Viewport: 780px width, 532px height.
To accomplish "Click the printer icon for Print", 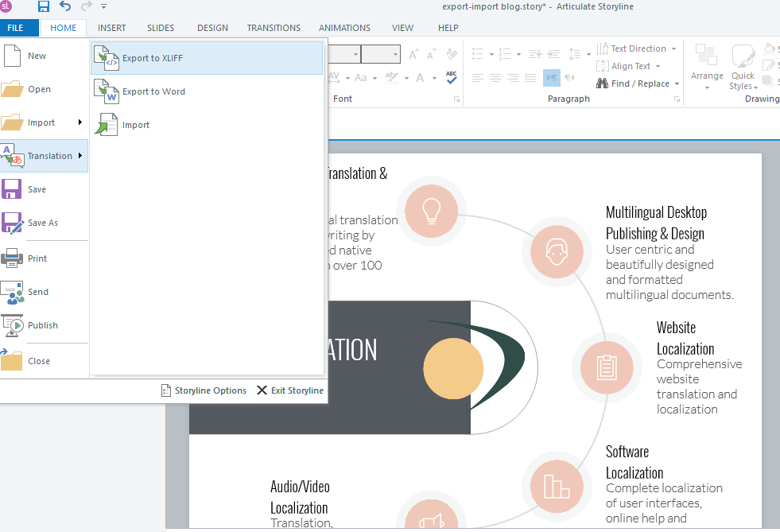I will tap(13, 258).
